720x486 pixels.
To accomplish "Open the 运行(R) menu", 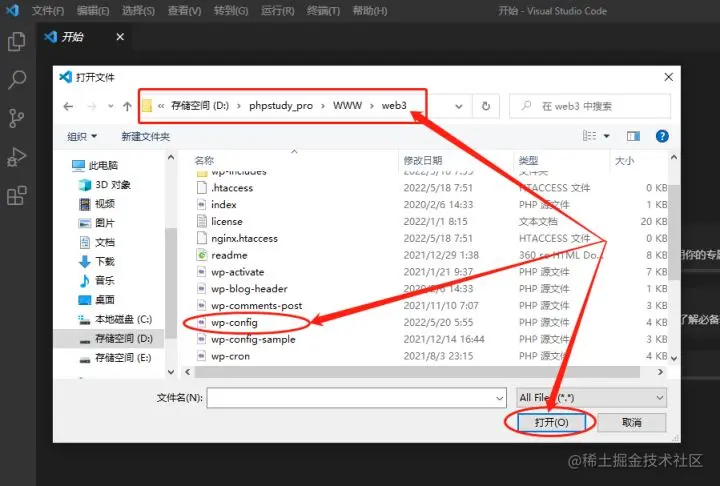I will point(277,11).
